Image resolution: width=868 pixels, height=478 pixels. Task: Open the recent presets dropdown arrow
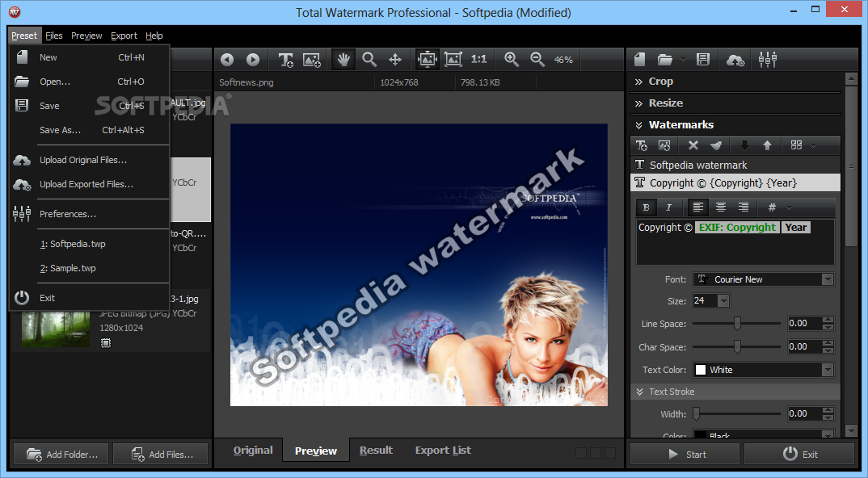(683, 59)
